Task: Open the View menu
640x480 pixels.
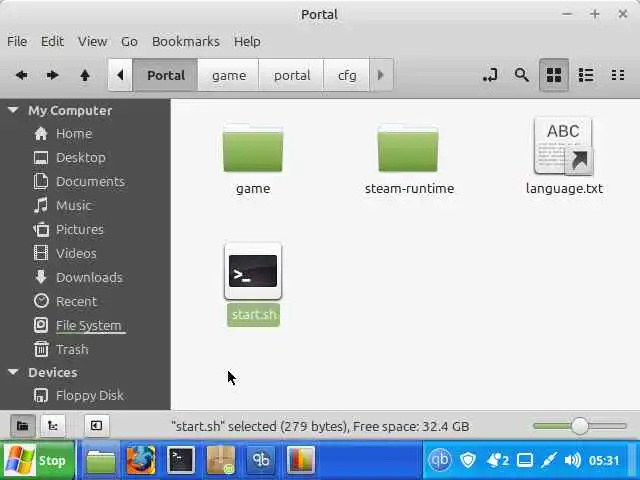Action: pos(93,42)
